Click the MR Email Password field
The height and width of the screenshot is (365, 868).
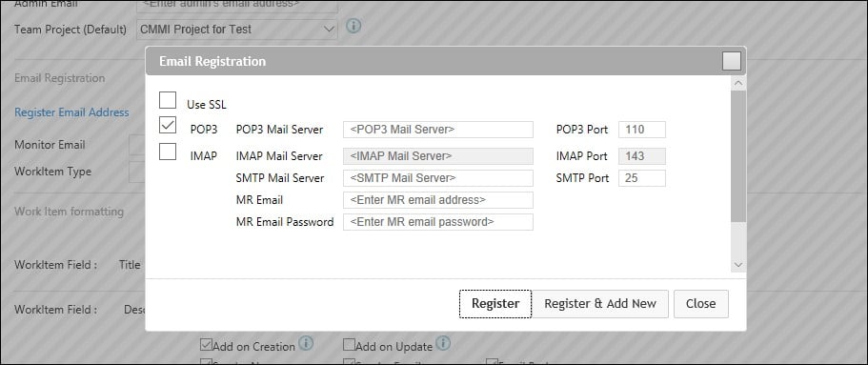coord(438,222)
